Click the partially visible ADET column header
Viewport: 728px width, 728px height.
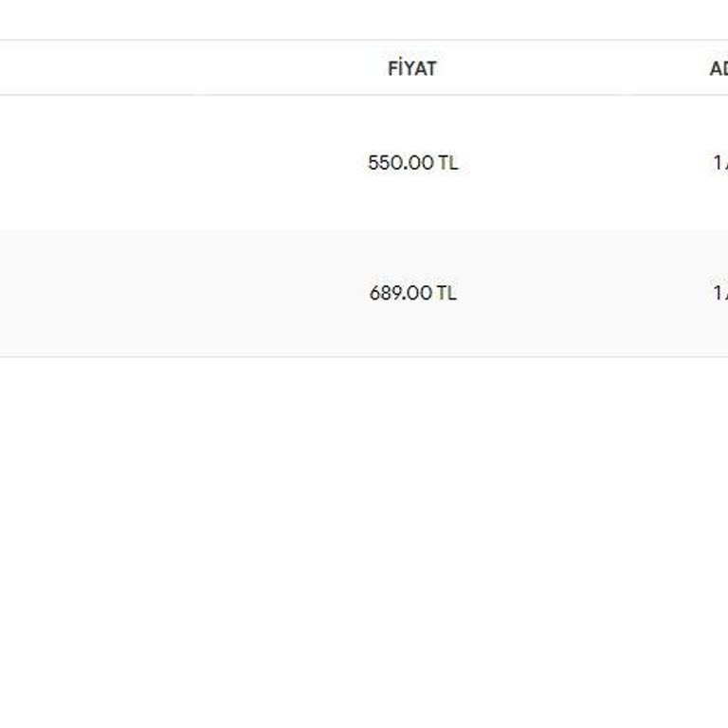(x=719, y=68)
